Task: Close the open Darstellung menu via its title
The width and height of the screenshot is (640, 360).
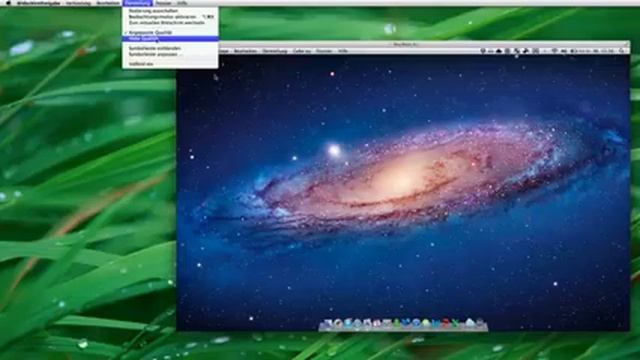Action: [137, 3]
